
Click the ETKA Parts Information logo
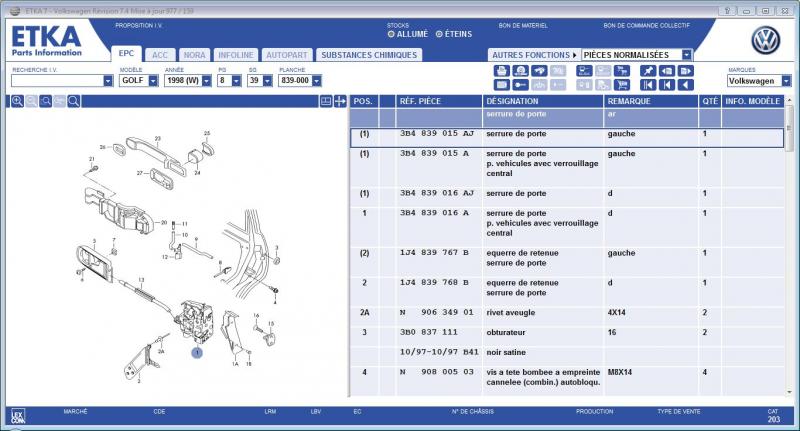click(x=46, y=41)
